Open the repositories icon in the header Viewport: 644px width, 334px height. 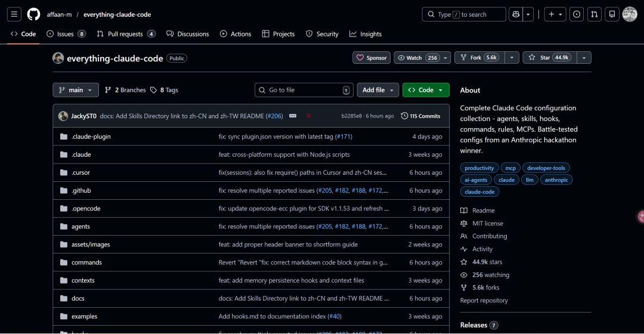coord(611,14)
